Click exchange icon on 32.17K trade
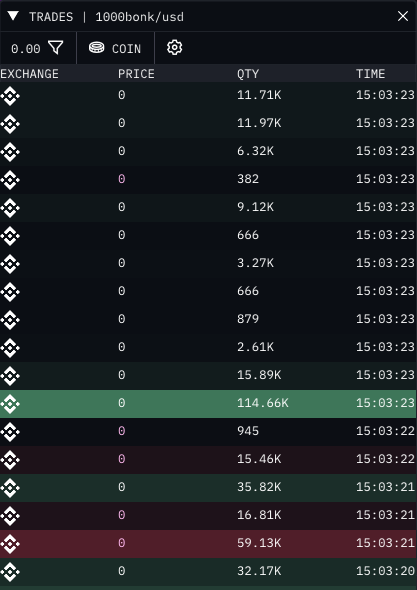417x590 pixels. click(10, 572)
